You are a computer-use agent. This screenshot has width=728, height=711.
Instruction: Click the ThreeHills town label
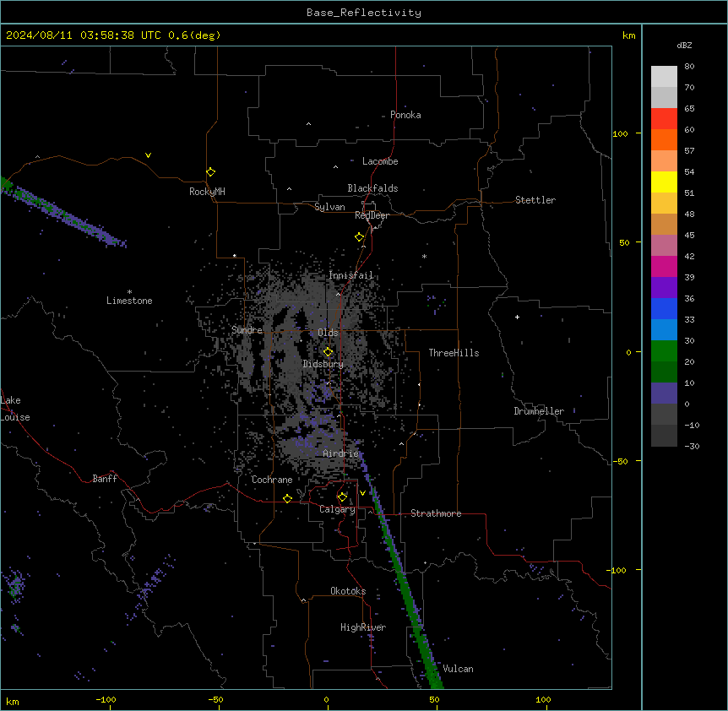(x=454, y=353)
